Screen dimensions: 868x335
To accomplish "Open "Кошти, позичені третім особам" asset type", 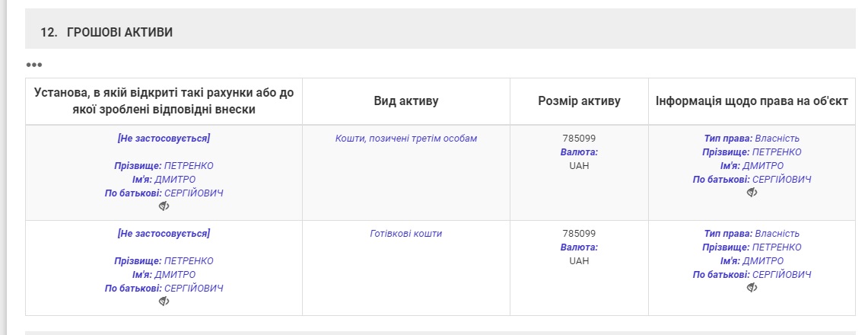I will [x=406, y=139].
